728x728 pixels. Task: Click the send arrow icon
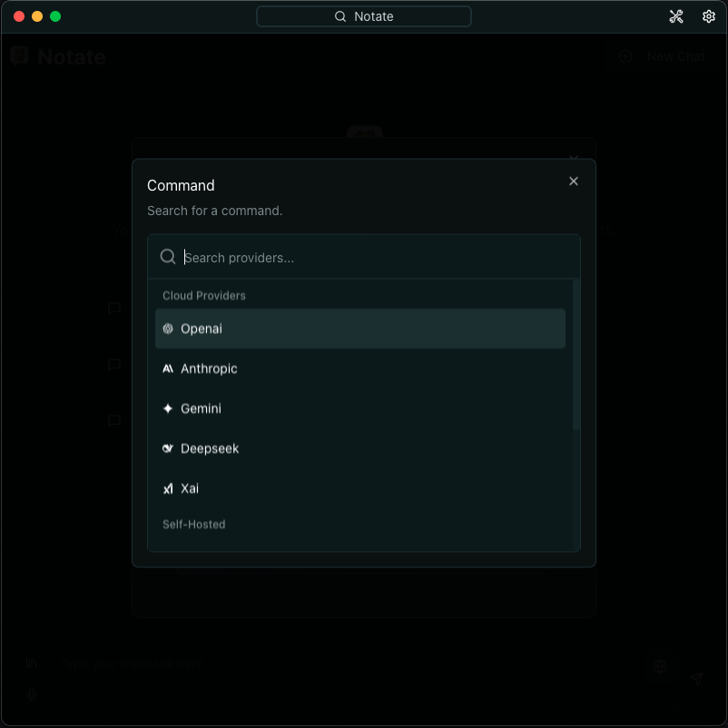click(x=695, y=679)
